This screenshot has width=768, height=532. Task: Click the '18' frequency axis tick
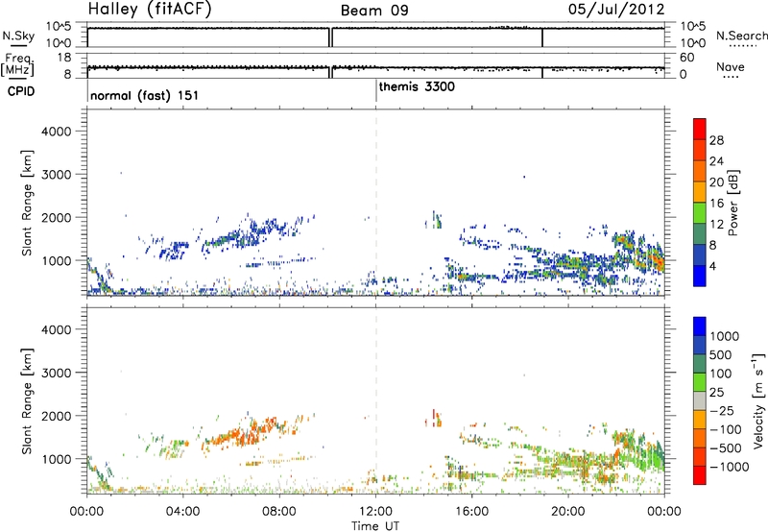[x=64, y=58]
